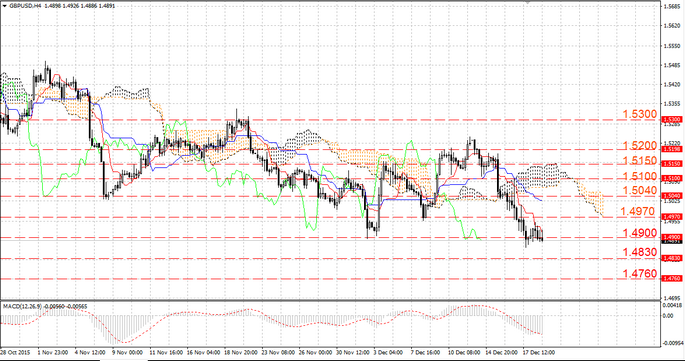Viewport: 685px width, 361px height.
Task: Select the large red 1.4970 level label
Action: coord(637,212)
